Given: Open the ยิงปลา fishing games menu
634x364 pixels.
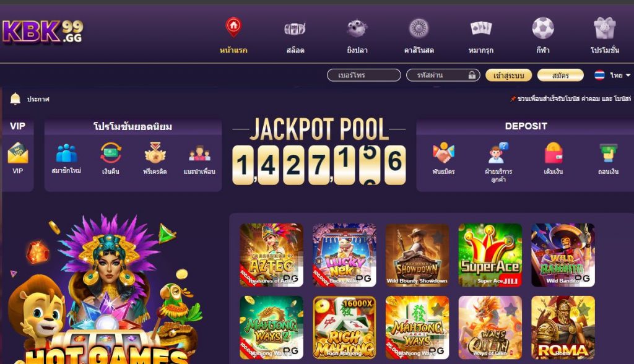Looking at the screenshot, I should point(357,36).
